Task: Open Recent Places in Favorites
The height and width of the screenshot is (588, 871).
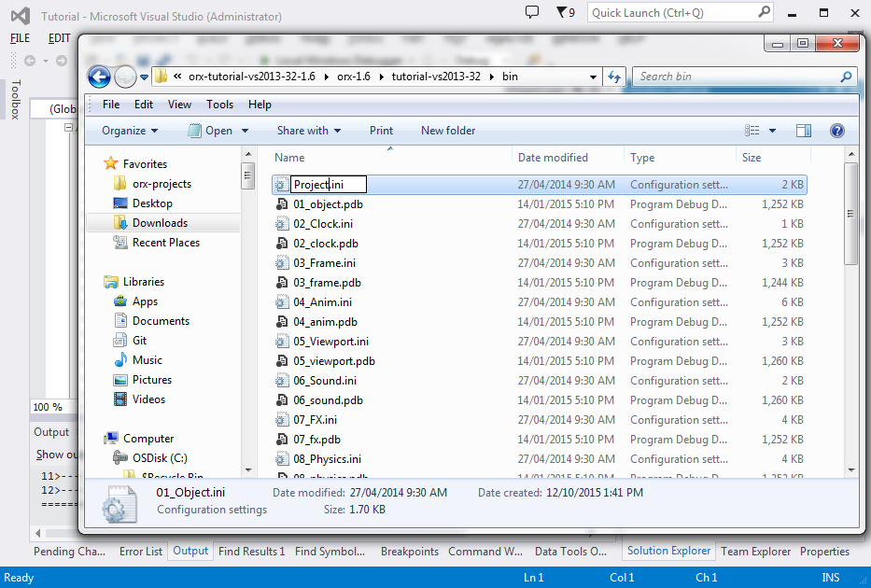Action: pyautogui.click(x=166, y=242)
